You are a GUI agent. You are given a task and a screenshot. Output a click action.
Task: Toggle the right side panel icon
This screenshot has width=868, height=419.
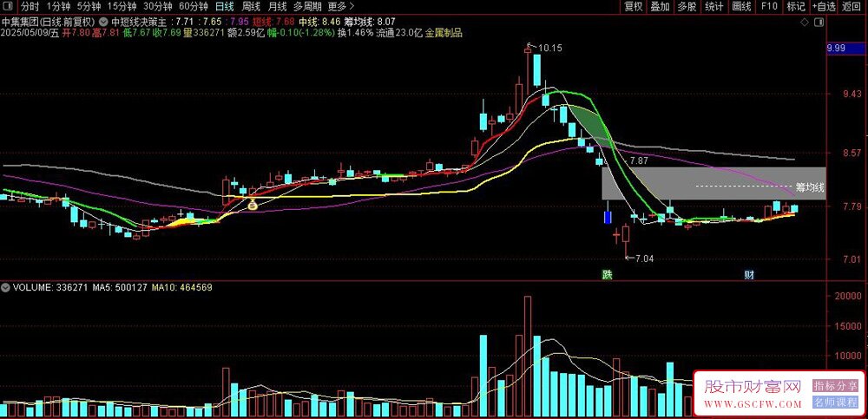coord(819,23)
